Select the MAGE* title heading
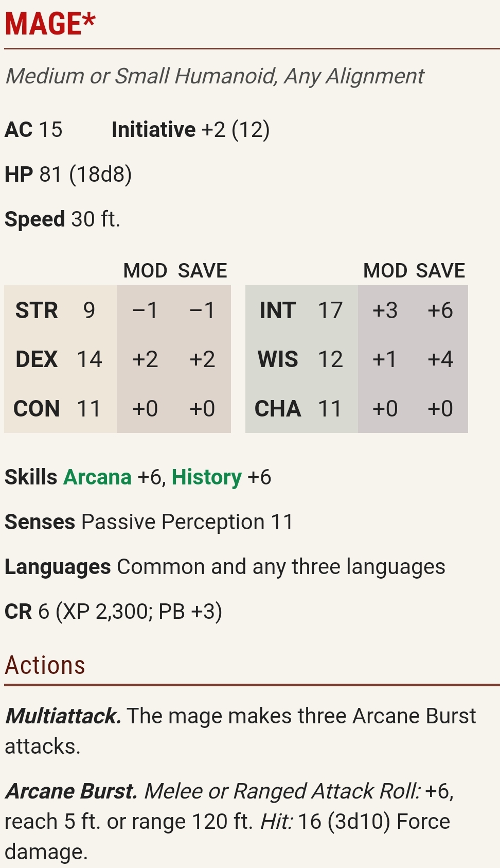Image resolution: width=500 pixels, height=868 pixels. coord(50,24)
